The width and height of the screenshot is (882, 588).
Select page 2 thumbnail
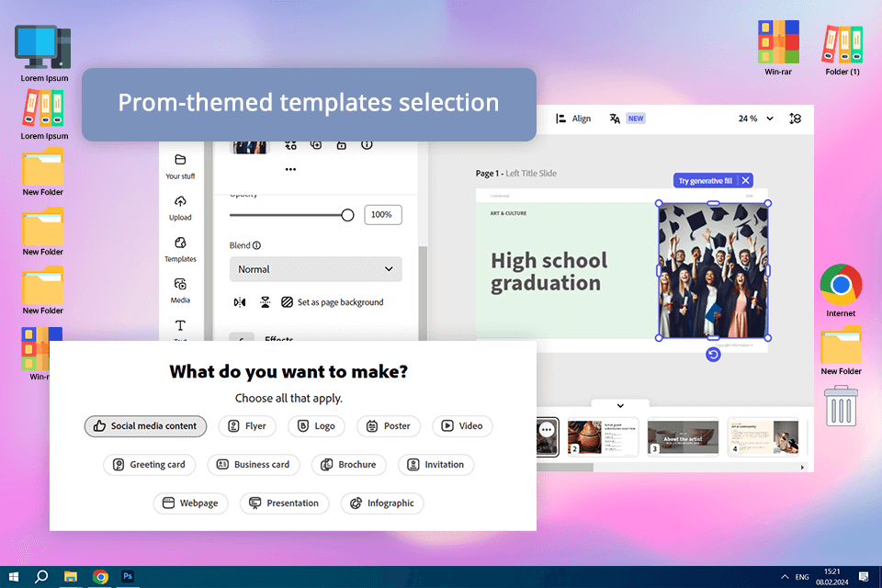coord(603,436)
